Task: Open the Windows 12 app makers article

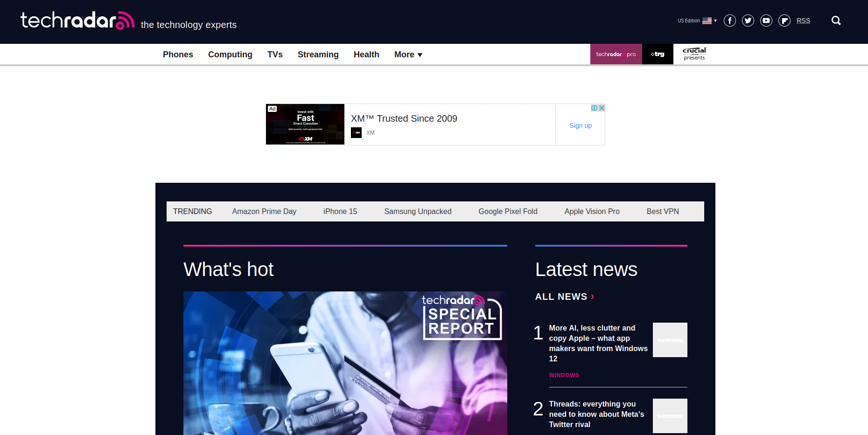Action: pos(598,343)
